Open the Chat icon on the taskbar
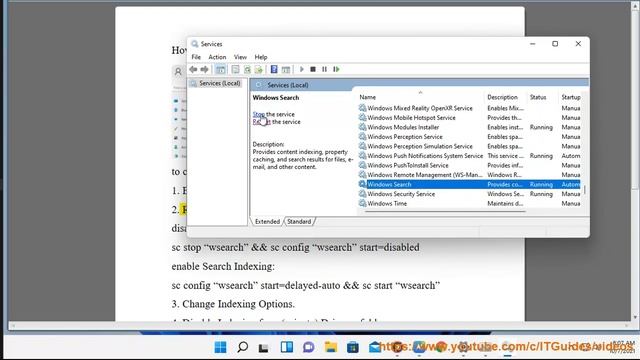This screenshot has height=360, width=640. coord(309,347)
